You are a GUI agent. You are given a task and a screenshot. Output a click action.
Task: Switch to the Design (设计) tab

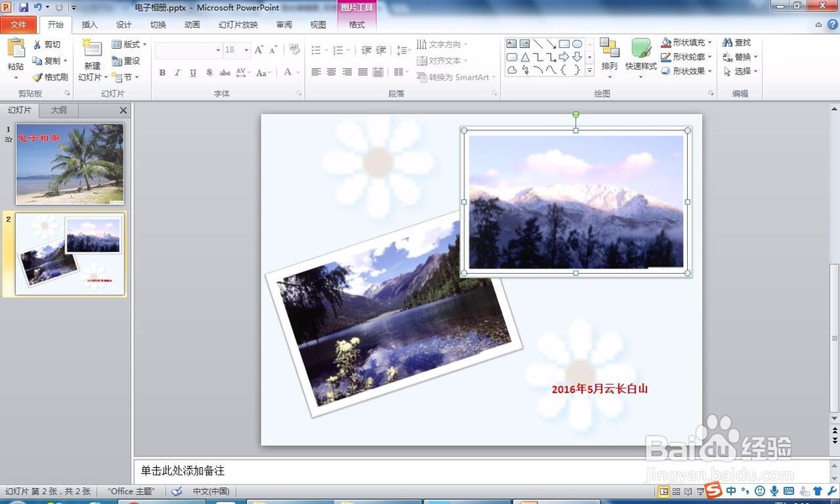[x=123, y=24]
